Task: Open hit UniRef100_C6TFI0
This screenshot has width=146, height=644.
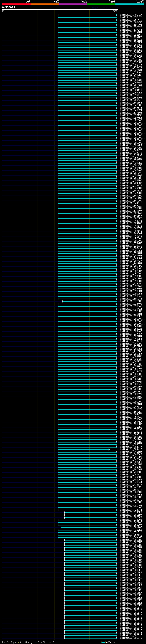Action: (x=131, y=20)
